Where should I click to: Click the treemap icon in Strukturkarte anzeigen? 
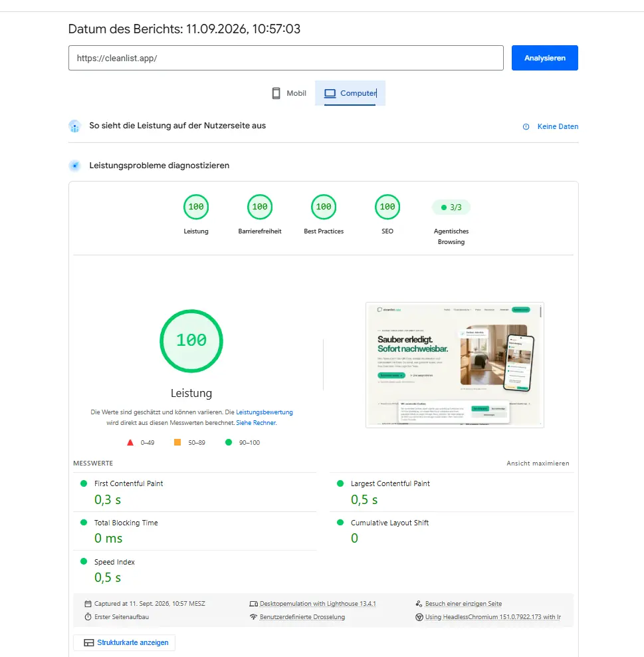click(x=89, y=643)
